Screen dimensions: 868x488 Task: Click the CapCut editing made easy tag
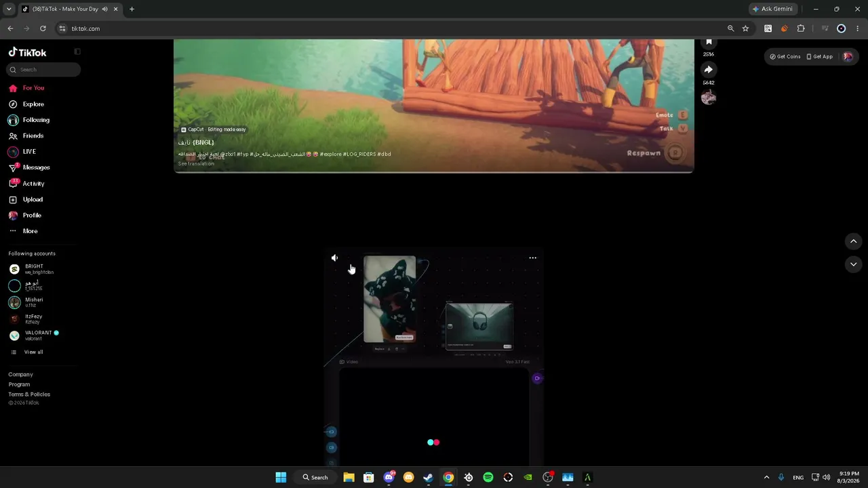click(213, 129)
